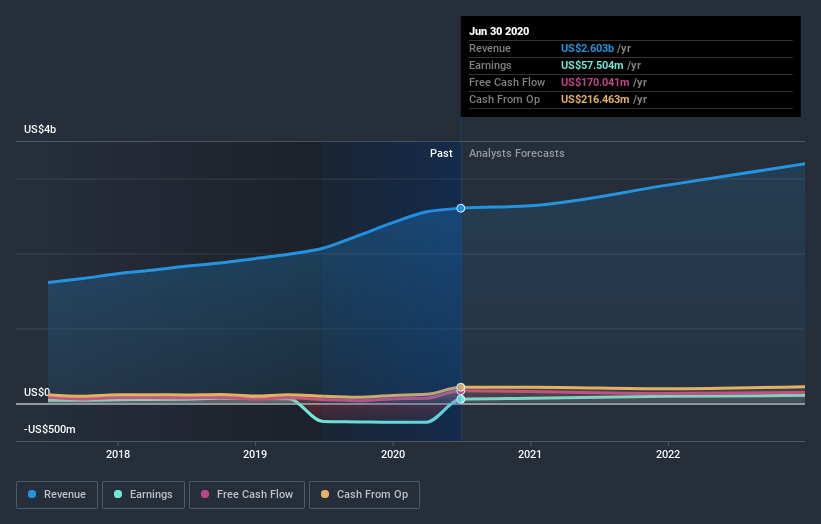Screen dimensions: 821x524
Task: Select the Cash From Op data point marker
Action: pos(461,387)
